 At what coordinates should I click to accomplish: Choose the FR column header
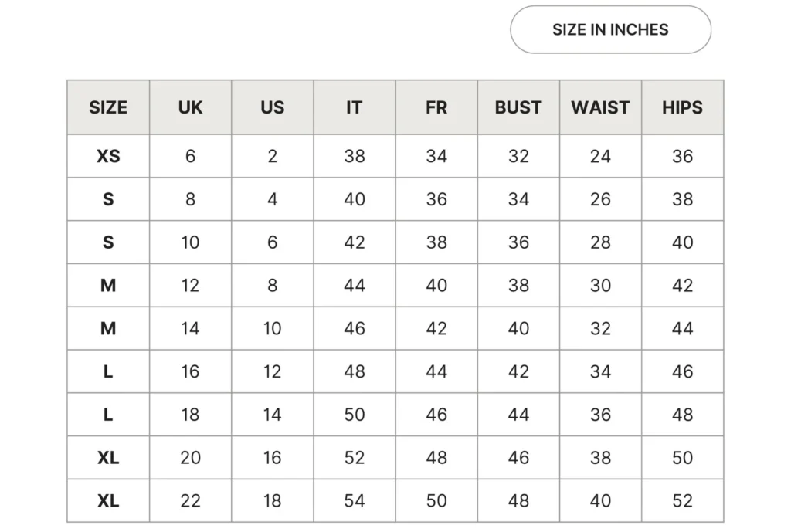coord(436,107)
